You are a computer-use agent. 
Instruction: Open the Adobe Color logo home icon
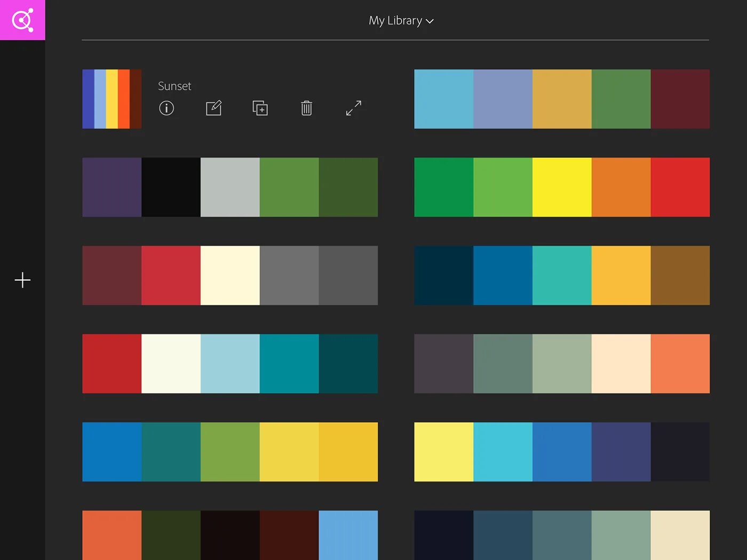(22, 20)
